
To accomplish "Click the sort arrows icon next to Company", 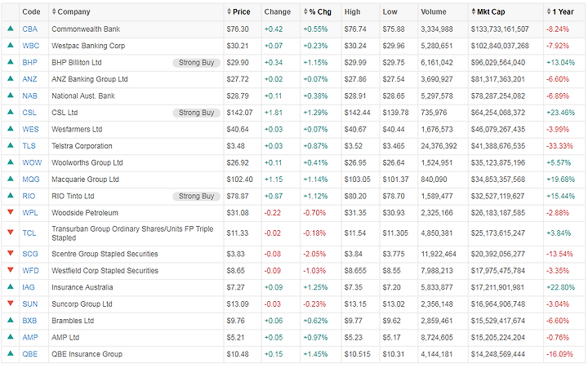I will coord(54,12).
